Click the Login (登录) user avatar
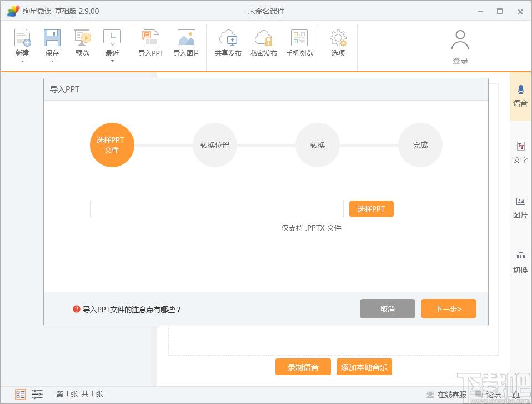 coord(460,42)
